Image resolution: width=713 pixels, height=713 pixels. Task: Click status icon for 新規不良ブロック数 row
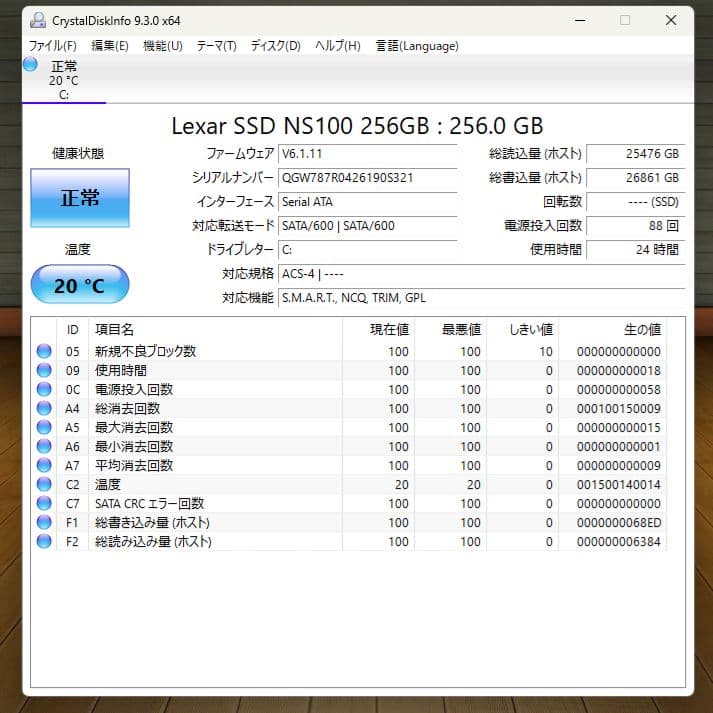[x=44, y=351]
